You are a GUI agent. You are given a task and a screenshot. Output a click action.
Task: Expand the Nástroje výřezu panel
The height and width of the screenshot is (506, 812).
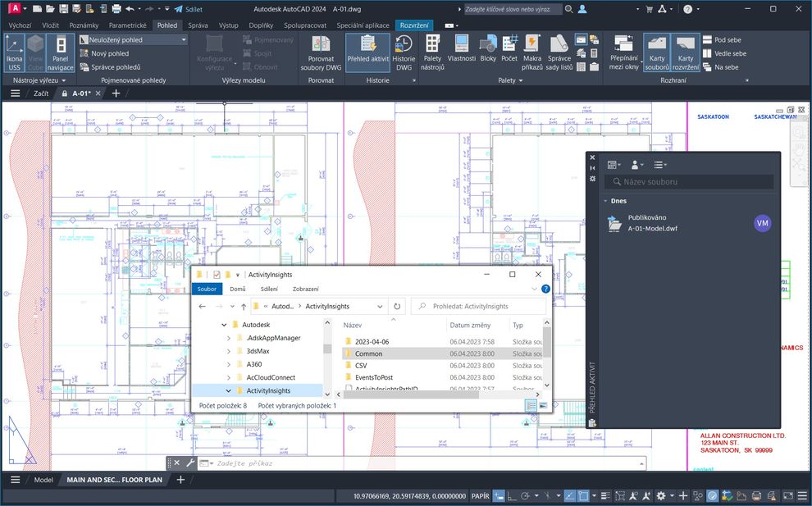click(39, 80)
